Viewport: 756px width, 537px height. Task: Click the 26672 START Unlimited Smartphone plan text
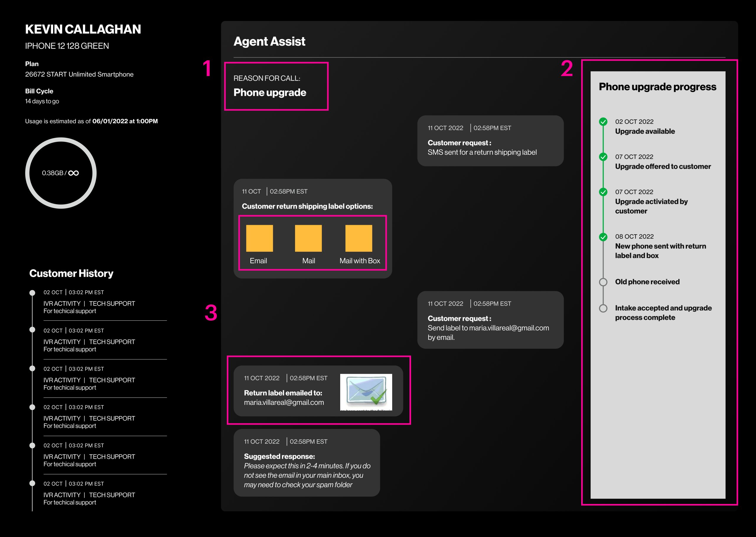79,74
